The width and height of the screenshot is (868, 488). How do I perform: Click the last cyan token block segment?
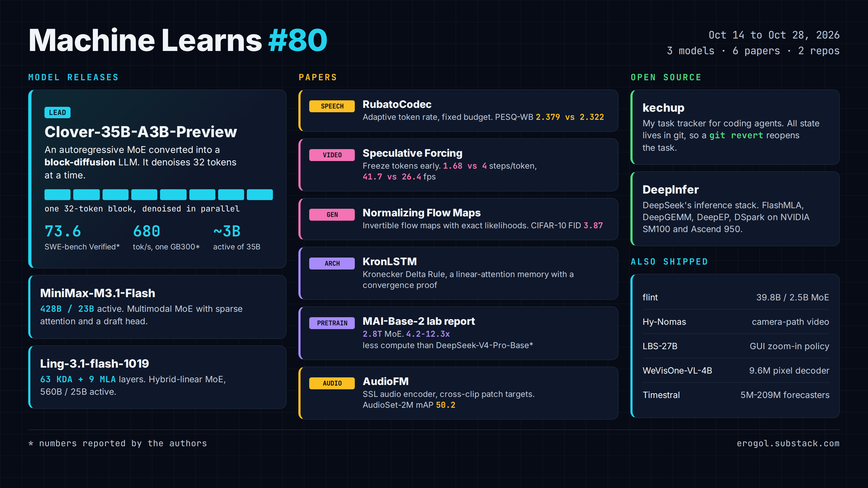[260, 195]
